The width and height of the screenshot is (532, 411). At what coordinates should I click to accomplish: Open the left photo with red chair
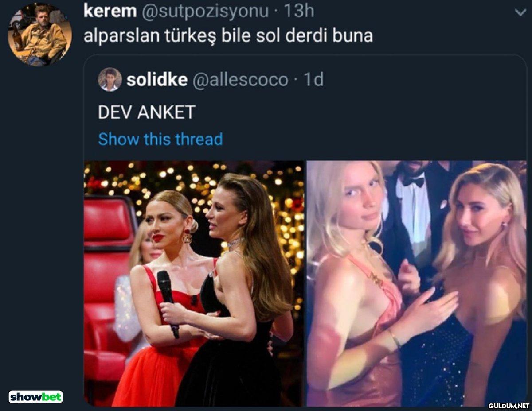tap(194, 283)
